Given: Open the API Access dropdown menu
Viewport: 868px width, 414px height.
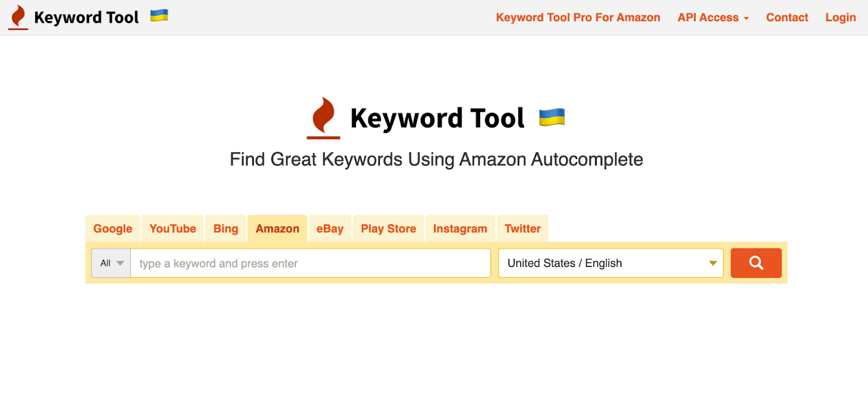Looking at the screenshot, I should pyautogui.click(x=713, y=17).
